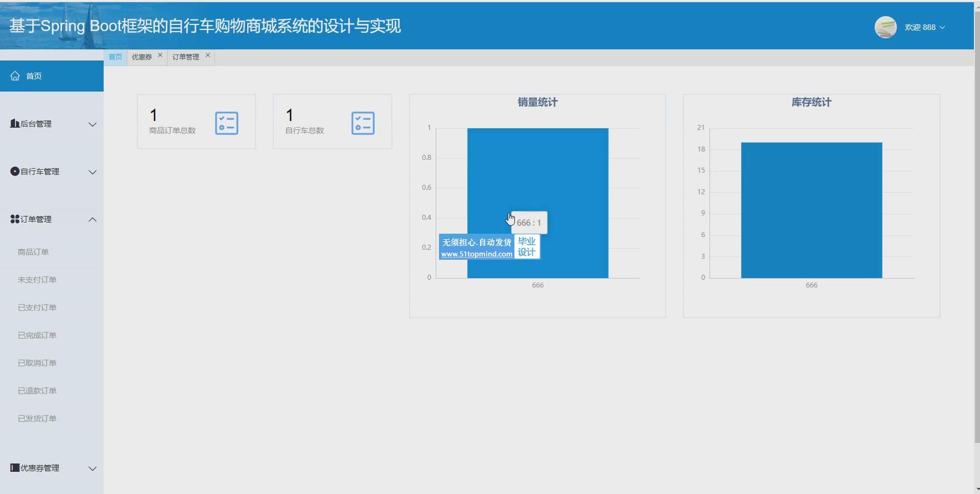980x494 pixels.
Task: Click the checklist icon on 商品订单总数 card
Action: [x=226, y=123]
